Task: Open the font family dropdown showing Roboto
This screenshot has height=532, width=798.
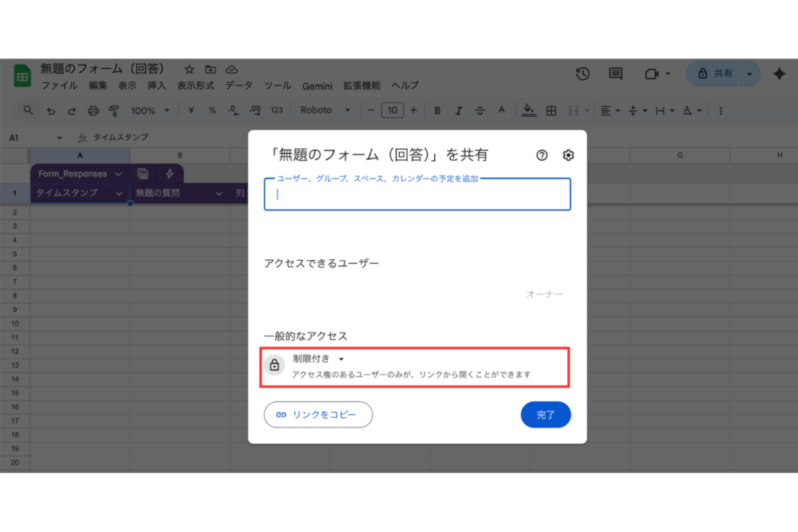Action: click(323, 110)
